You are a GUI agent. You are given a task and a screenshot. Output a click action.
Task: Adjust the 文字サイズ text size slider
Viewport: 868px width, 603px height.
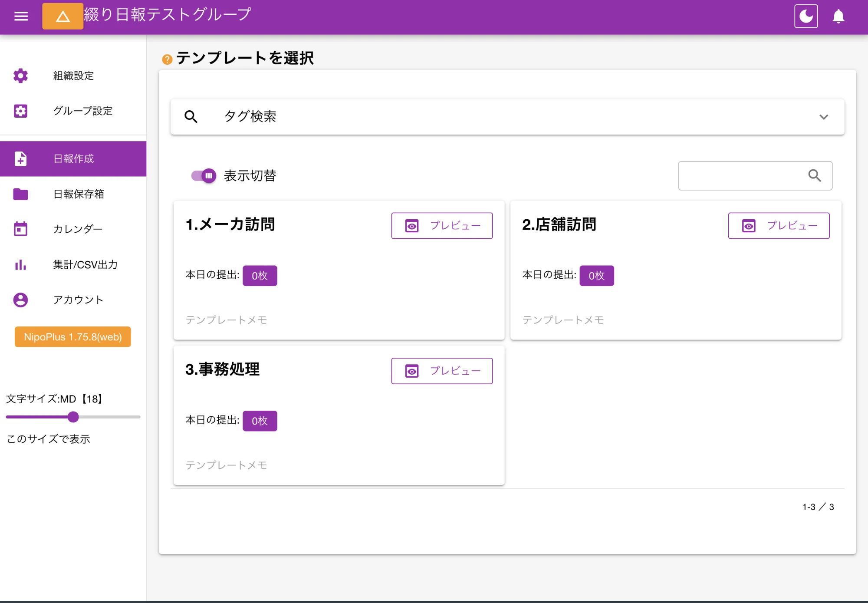tap(73, 417)
